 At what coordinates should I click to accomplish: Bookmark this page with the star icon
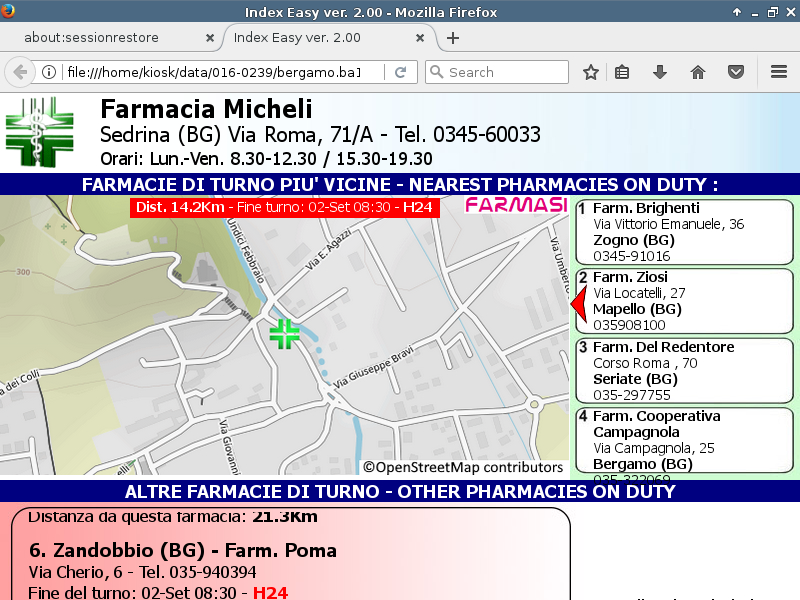coord(591,72)
